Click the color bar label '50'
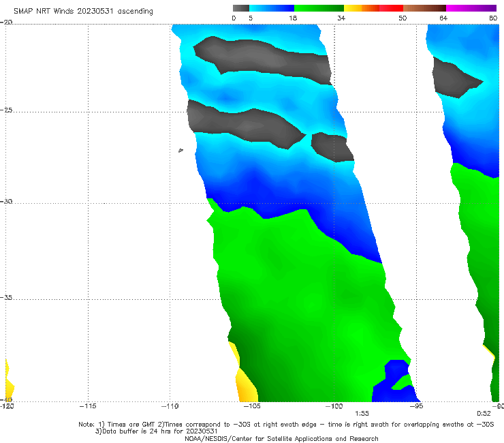Viewport: 504px width, 443px height. [403, 18]
